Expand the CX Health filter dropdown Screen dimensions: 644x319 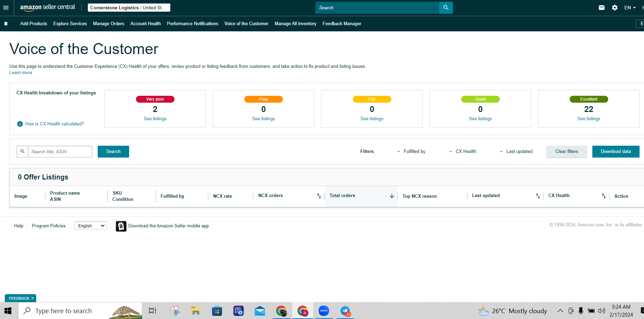463,152
